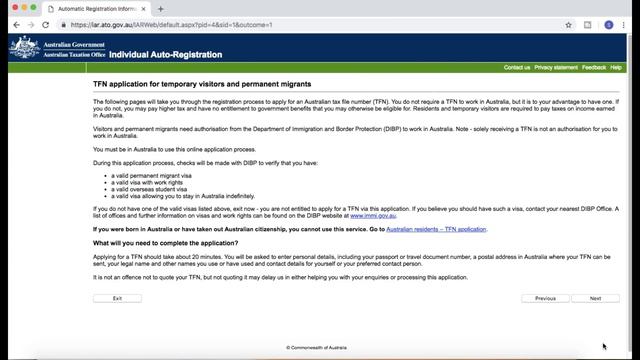Click the Australian Government crest logo
This screenshot has height=360, width=640.
point(24,47)
